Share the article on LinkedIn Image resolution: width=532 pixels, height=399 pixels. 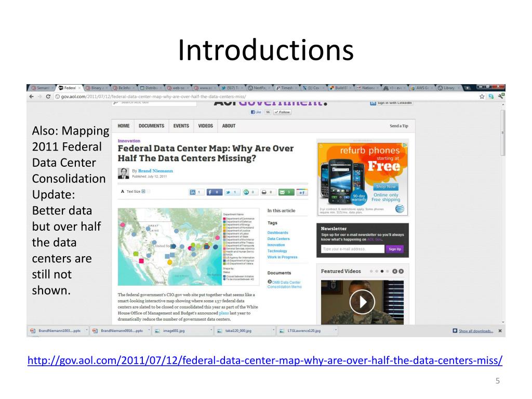tap(196, 192)
